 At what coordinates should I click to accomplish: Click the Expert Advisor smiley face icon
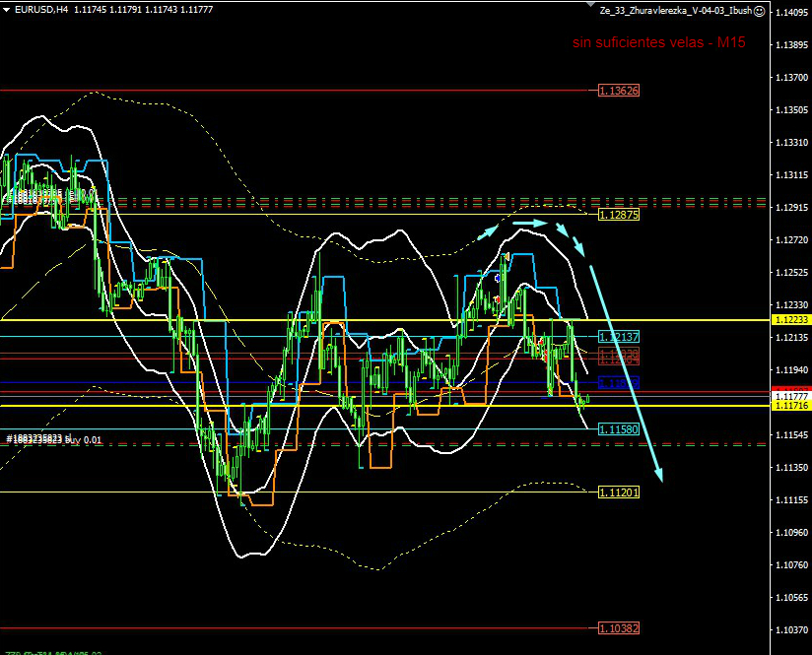tap(760, 11)
